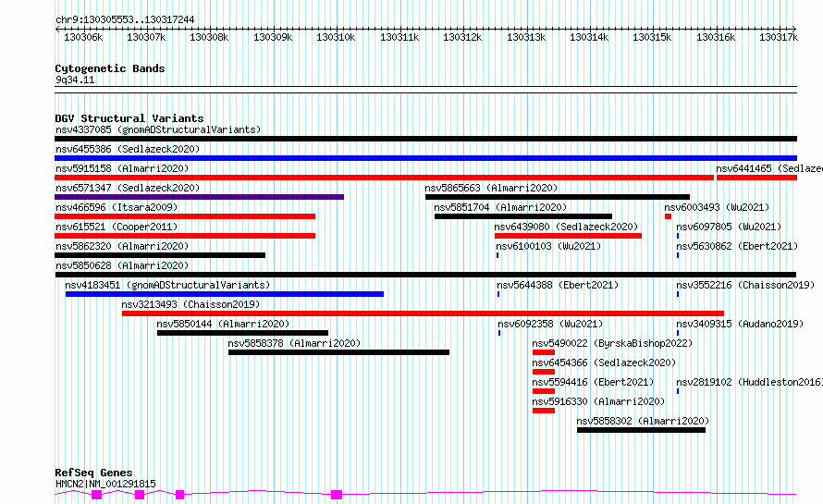Select the nsv5862320 (Almarri2020) label
The width and height of the screenshot is (823, 504).
[x=122, y=246]
